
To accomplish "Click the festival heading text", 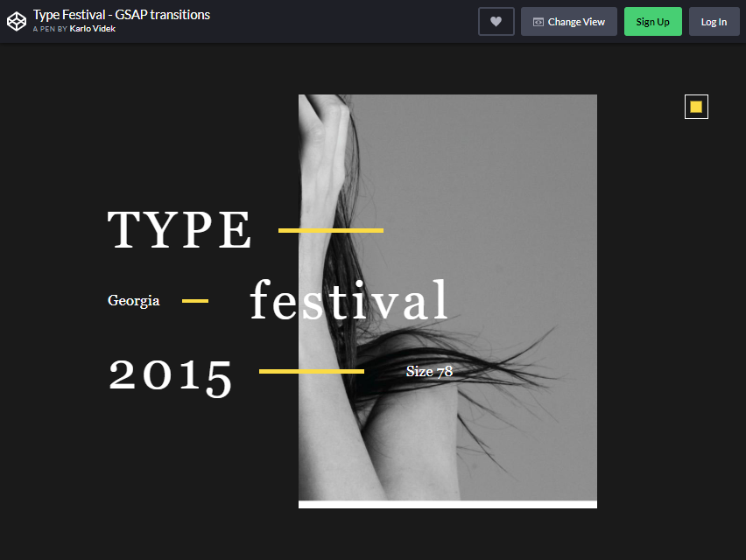I will tap(348, 300).
